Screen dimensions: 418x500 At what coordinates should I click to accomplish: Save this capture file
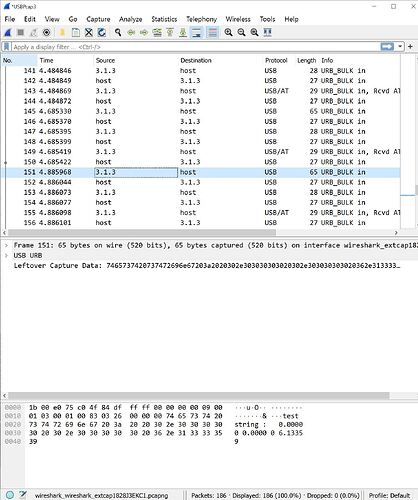76,32
